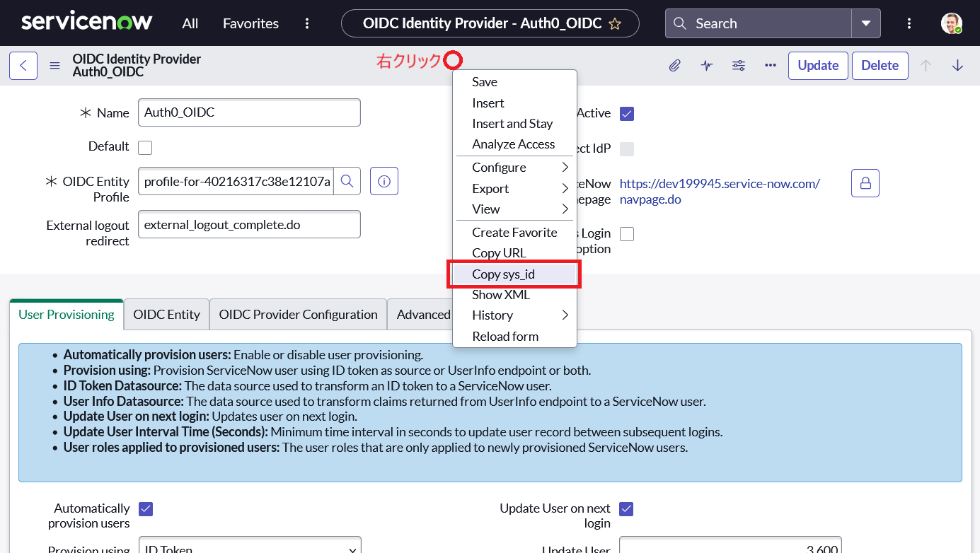
Task: Star the Auth0_OIDC record as favorite
Action: click(x=615, y=23)
